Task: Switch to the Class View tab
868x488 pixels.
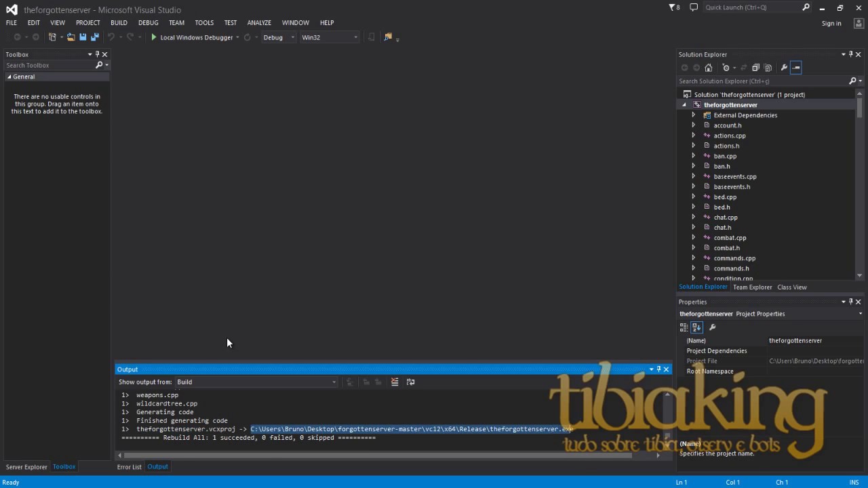Action: 792,287
